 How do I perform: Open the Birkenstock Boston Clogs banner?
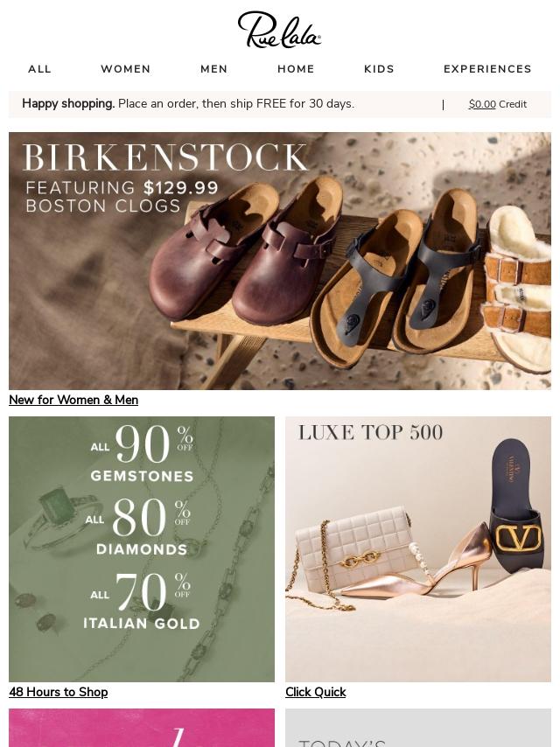pos(280,261)
